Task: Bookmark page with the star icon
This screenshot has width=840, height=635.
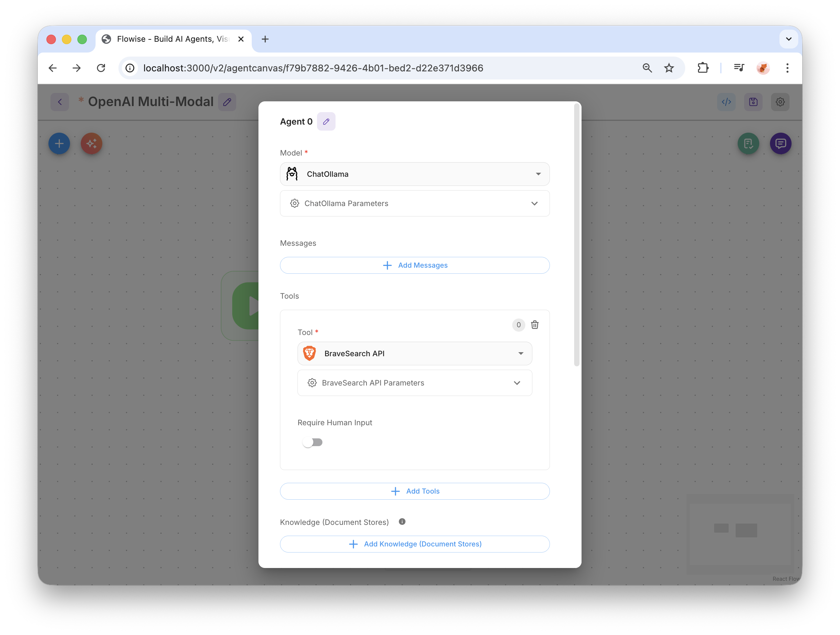Action: pyautogui.click(x=669, y=68)
